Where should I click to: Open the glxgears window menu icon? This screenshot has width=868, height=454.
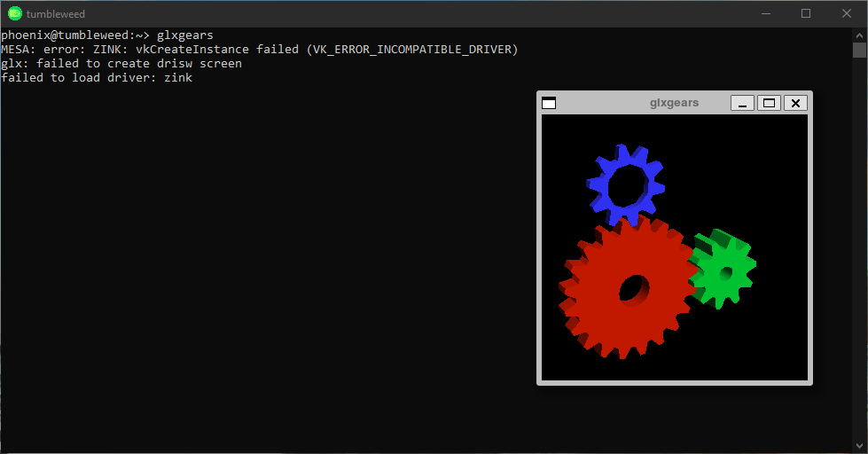pos(549,103)
